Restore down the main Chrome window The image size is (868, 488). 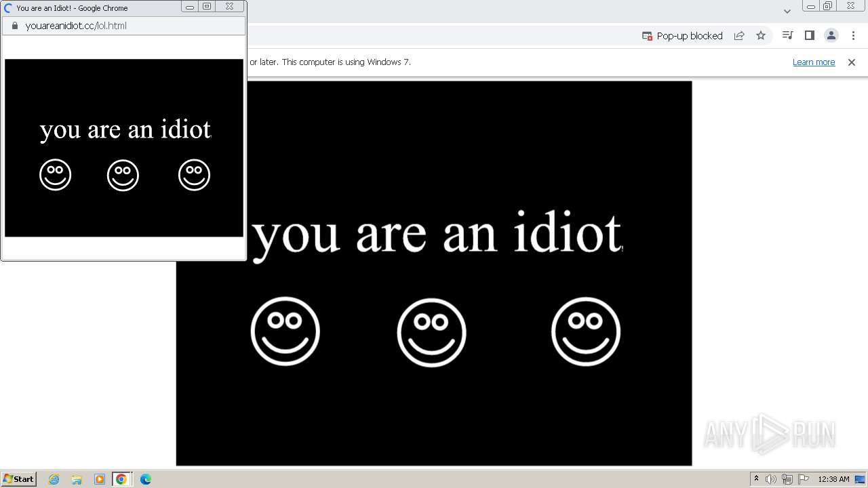click(x=827, y=6)
